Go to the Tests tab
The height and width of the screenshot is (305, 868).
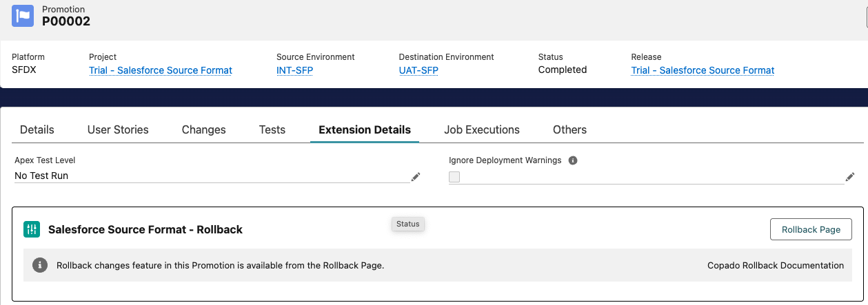coord(272,129)
